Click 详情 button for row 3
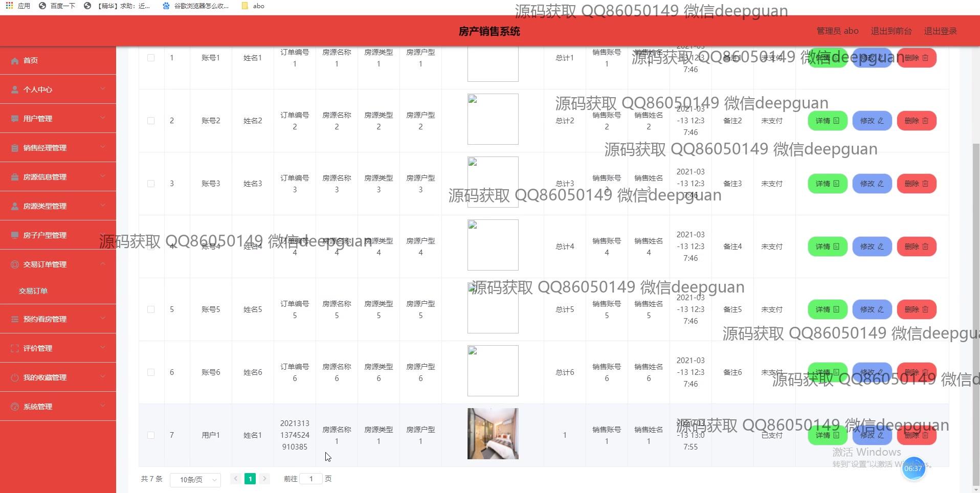Image resolution: width=980 pixels, height=493 pixels. pyautogui.click(x=828, y=184)
